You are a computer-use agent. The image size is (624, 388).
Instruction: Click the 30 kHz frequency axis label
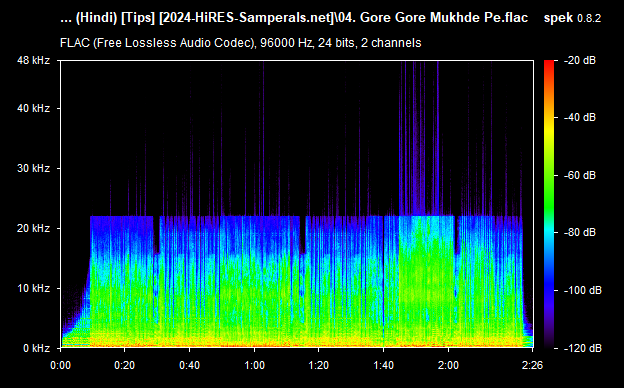[33, 168]
